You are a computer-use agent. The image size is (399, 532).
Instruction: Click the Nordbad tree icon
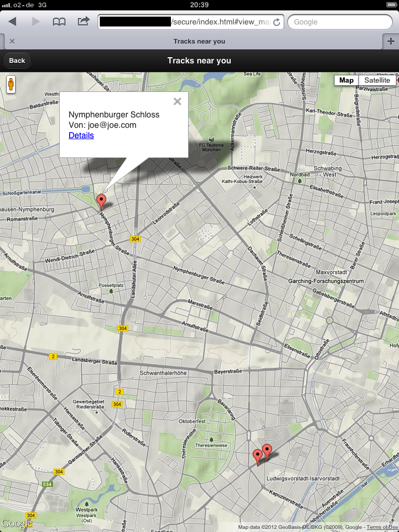[300, 181]
